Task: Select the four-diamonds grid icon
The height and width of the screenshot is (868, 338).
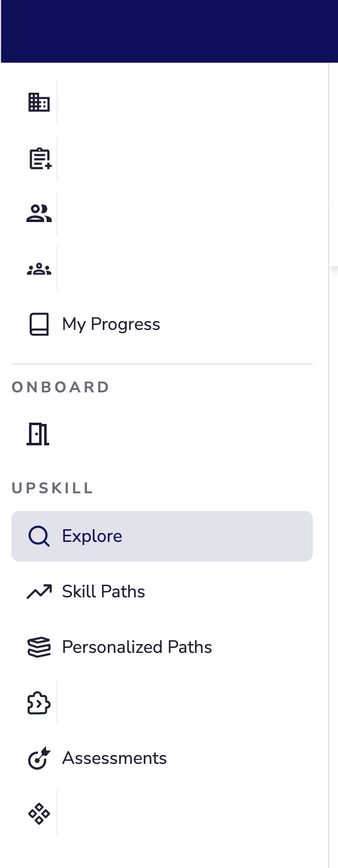Action: [39, 814]
